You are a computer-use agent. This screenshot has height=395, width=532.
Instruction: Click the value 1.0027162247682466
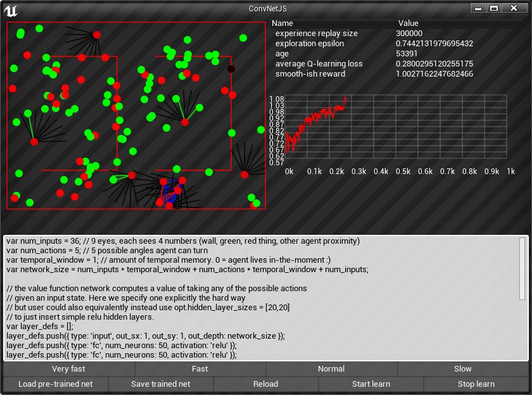[x=434, y=74]
